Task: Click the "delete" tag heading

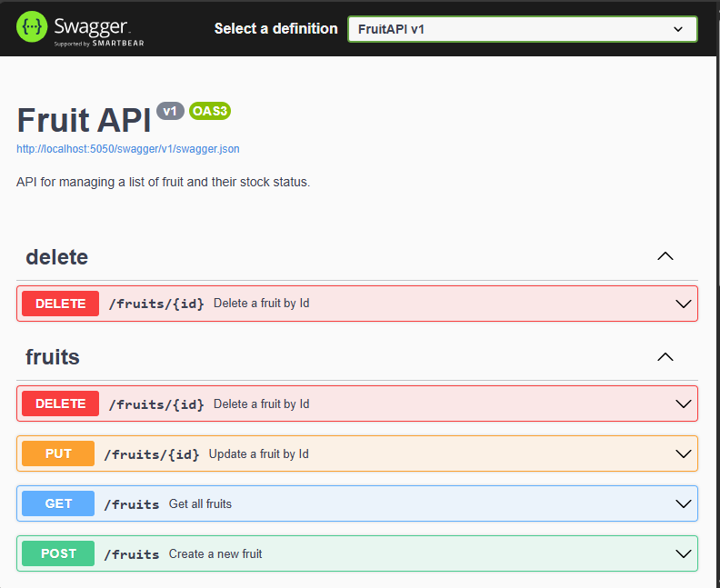Action: click(x=57, y=257)
